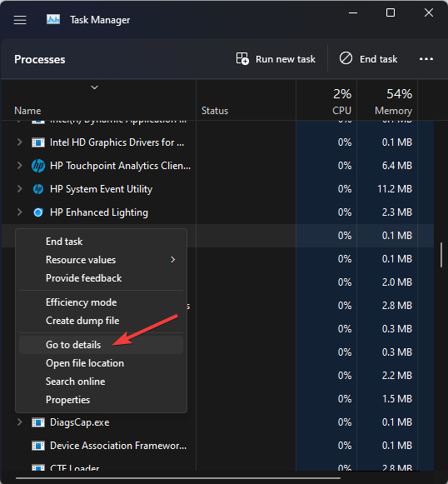This screenshot has width=448, height=484.
Task: Click the HP System Event Utility icon
Action: click(x=38, y=189)
